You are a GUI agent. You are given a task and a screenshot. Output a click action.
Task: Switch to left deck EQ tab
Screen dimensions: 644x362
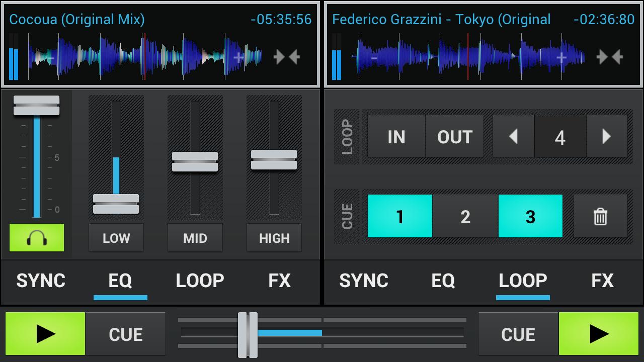coord(120,281)
